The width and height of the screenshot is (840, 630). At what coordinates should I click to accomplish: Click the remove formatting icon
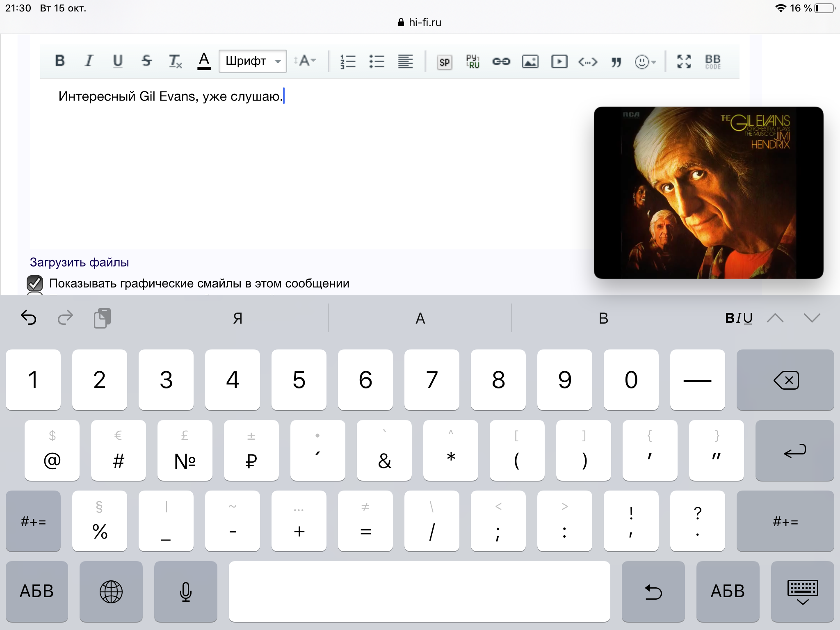pos(176,62)
